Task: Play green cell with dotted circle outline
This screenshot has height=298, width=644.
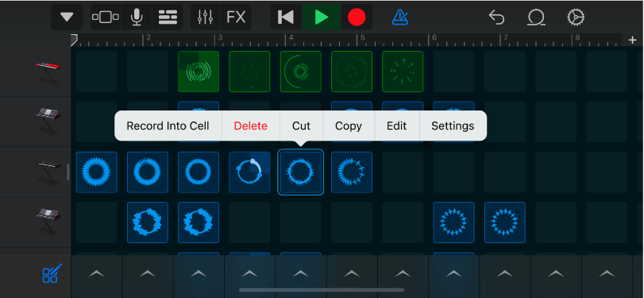Action: [352, 72]
